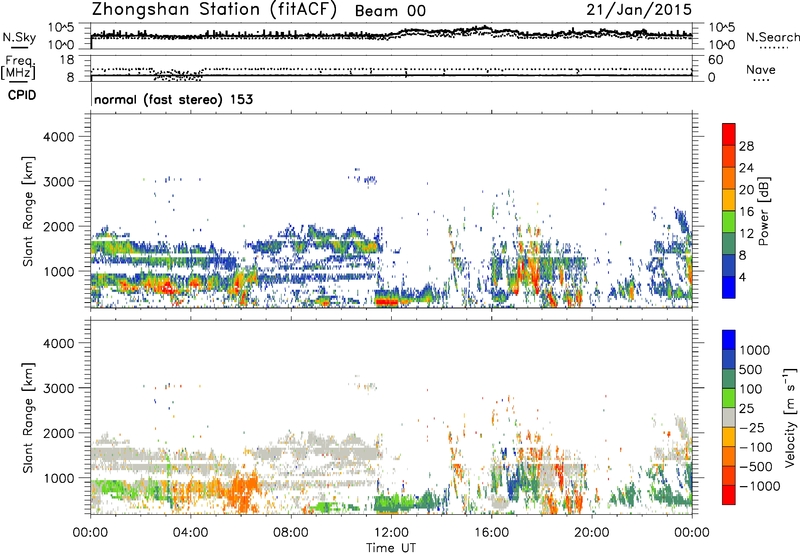The height and width of the screenshot is (554, 800).
Task: Click the '-100' label on velocity scale
Action: click(756, 447)
